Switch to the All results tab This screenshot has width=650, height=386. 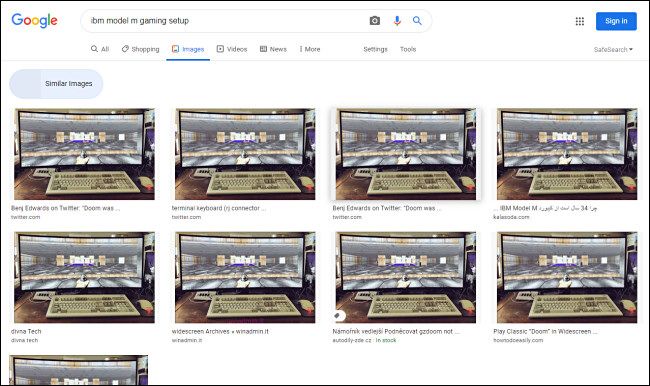(x=100, y=49)
